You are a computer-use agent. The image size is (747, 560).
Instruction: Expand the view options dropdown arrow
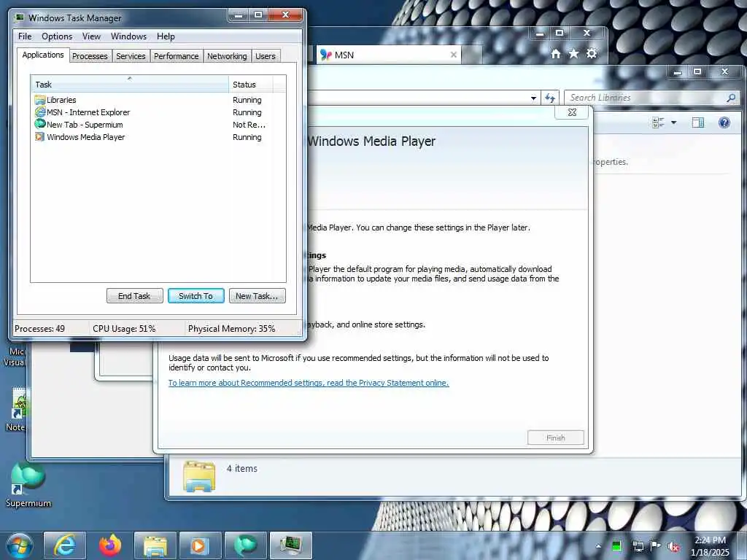click(x=673, y=122)
